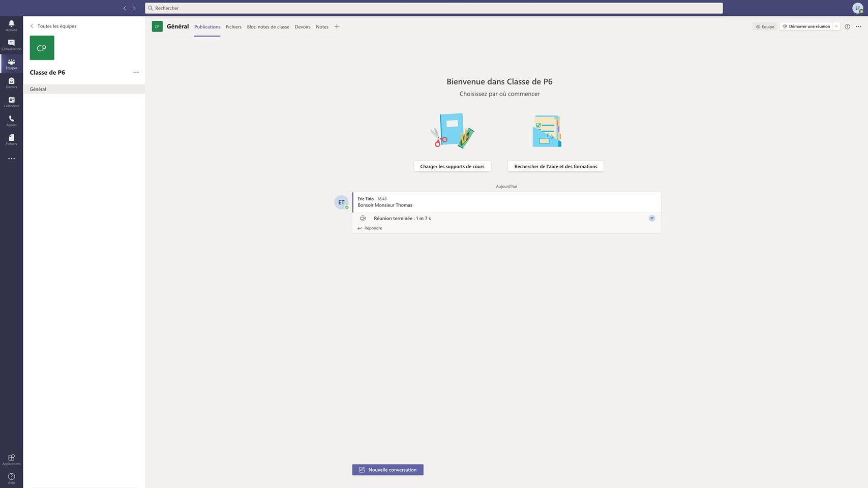Open more channel options at top right
This screenshot has width=868, height=488.
858,26
